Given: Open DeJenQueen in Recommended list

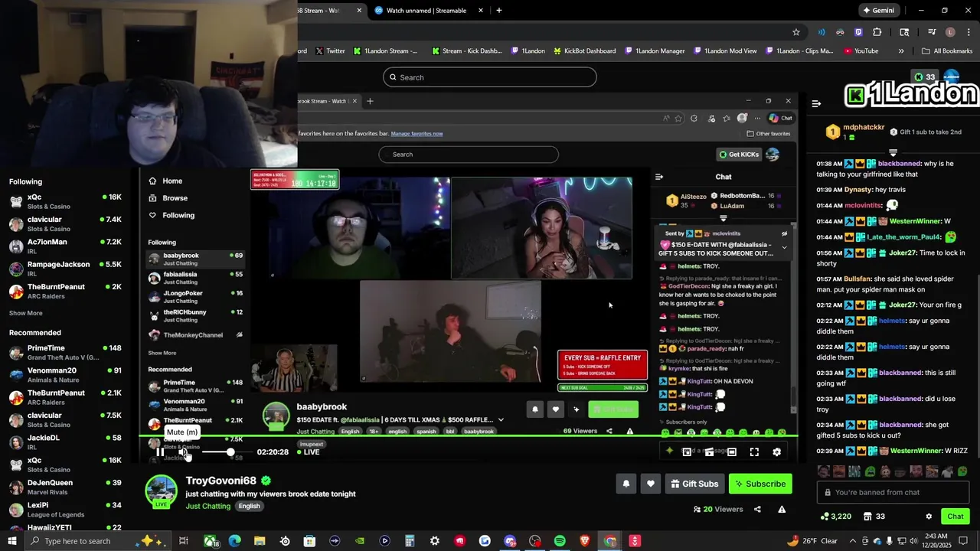Looking at the screenshot, I should point(65,487).
